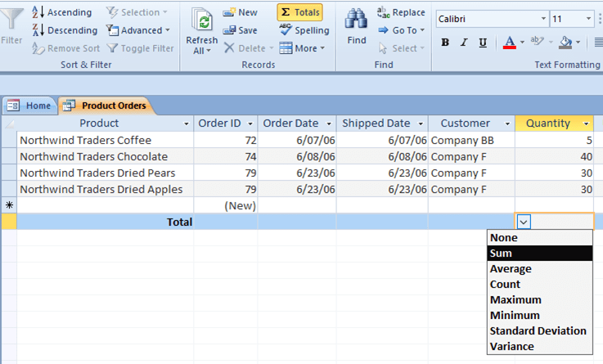Switch to the Product Orders tab
Image resolution: width=603 pixels, height=364 pixels.
tap(107, 106)
